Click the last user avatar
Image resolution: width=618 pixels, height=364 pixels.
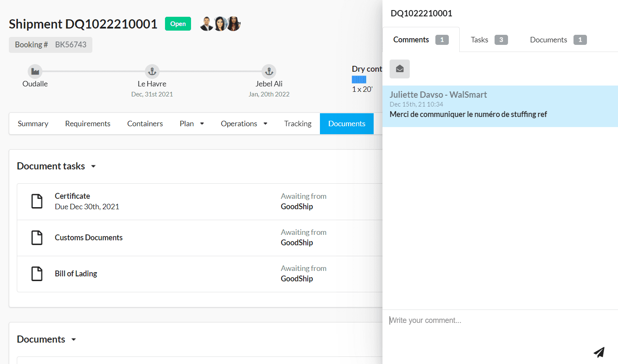pos(234,24)
